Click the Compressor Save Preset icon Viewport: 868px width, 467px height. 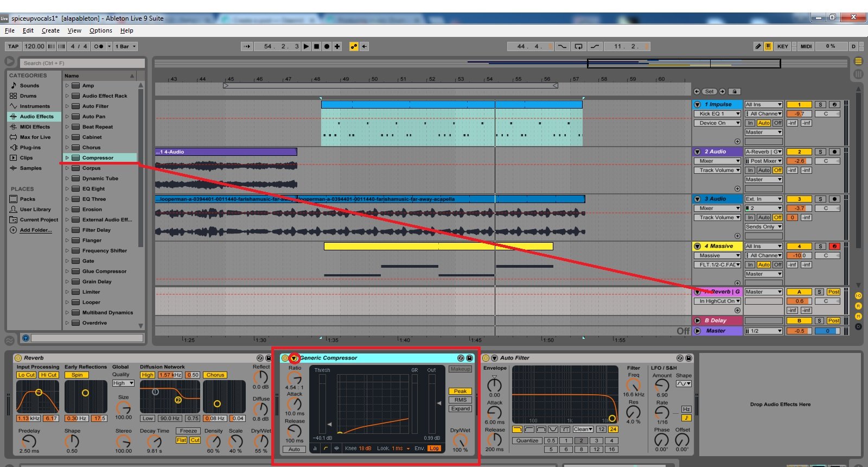tap(470, 358)
